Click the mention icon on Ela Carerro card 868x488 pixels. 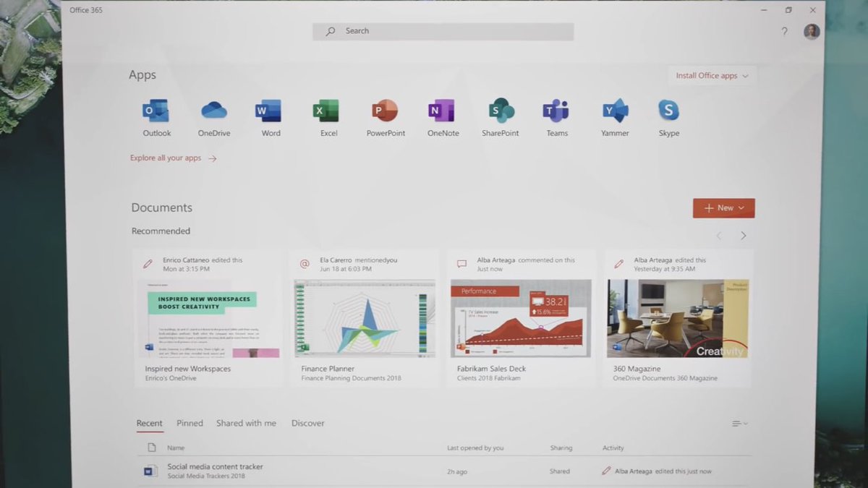point(305,265)
